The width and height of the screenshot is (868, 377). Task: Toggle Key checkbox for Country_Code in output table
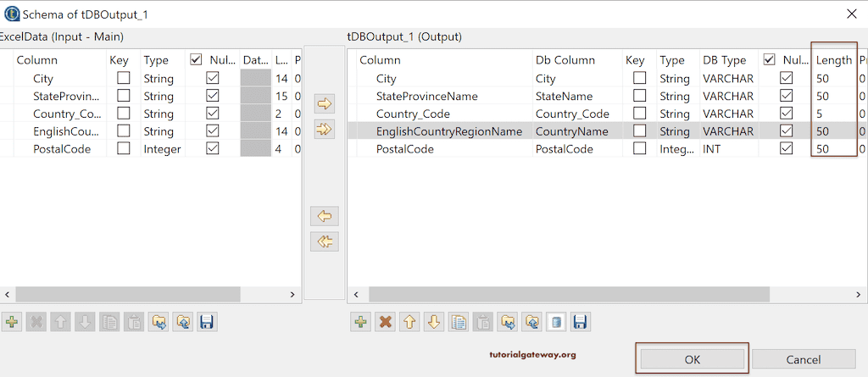click(639, 114)
